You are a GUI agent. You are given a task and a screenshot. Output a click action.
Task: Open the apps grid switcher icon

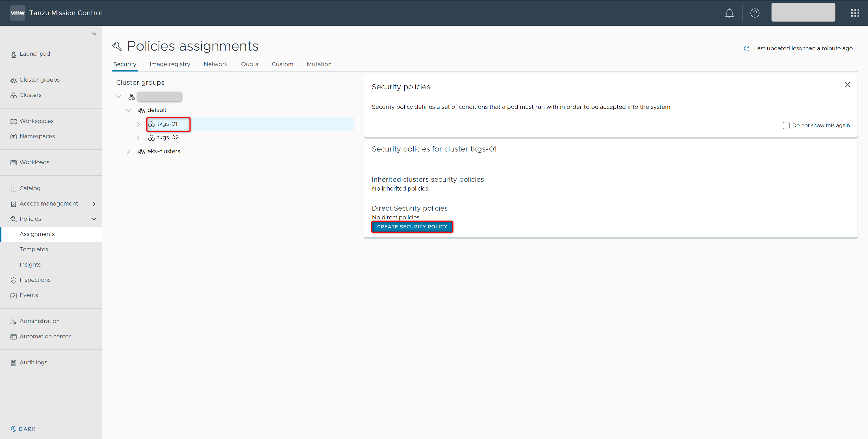[855, 13]
